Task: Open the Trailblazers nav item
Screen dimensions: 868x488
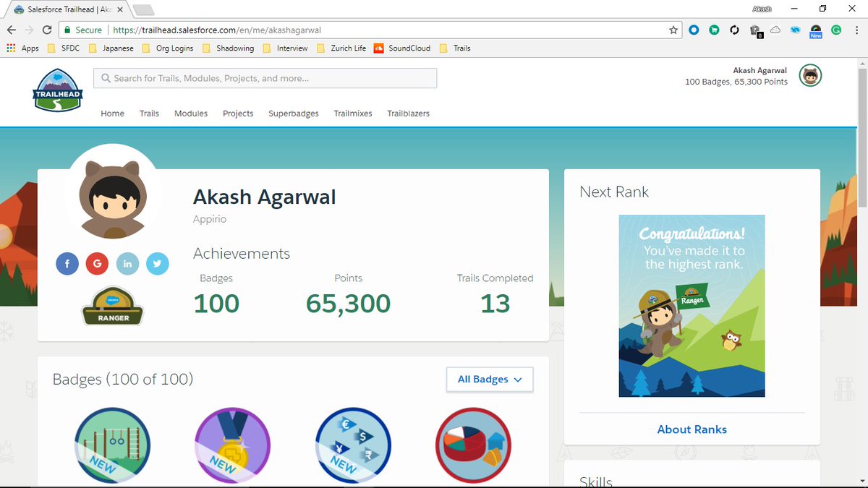Action: [408, 114]
